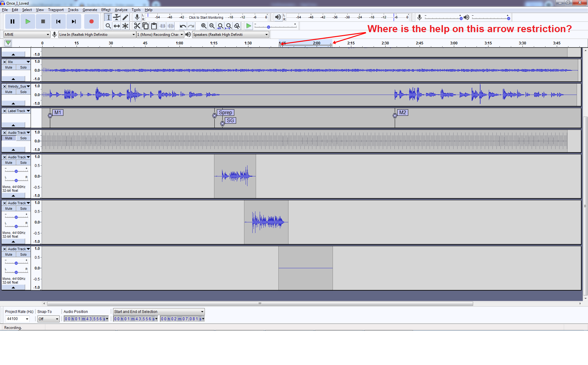588x365 pixels.
Task: Click the Play-at-speed green arrow
Action: [249, 26]
